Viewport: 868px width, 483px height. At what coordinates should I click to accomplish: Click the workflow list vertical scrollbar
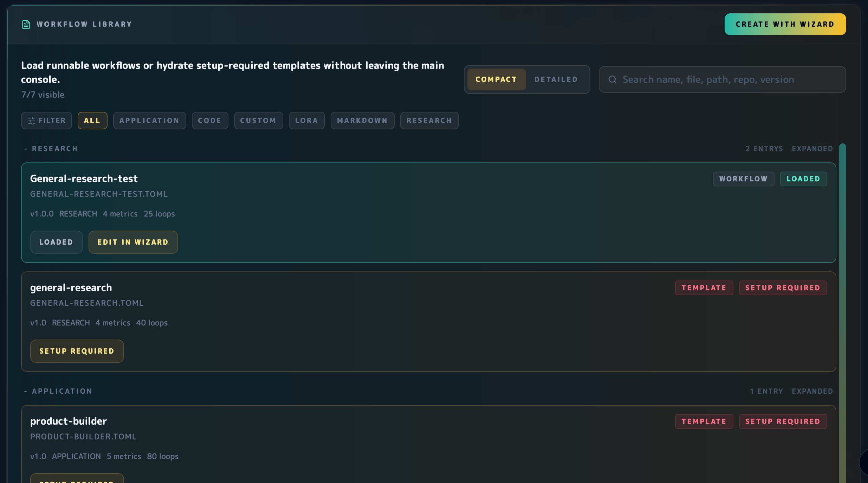coord(842,313)
